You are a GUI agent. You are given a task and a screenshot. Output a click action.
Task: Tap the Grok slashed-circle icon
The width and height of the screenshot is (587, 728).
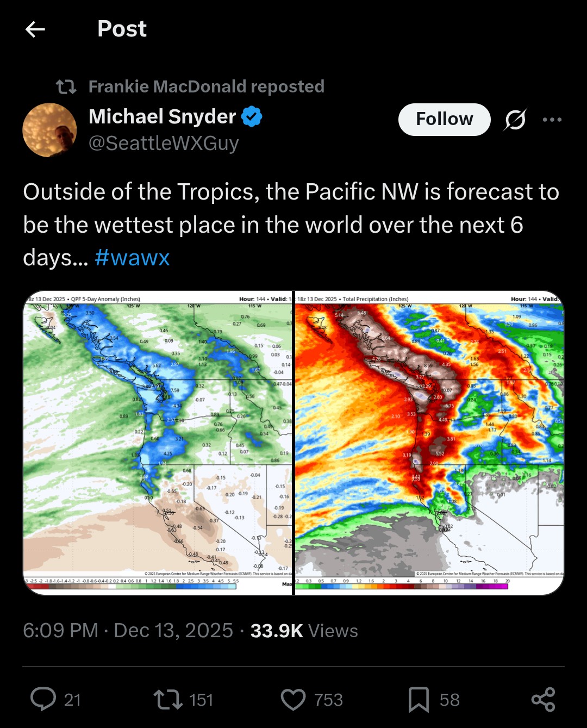point(515,120)
